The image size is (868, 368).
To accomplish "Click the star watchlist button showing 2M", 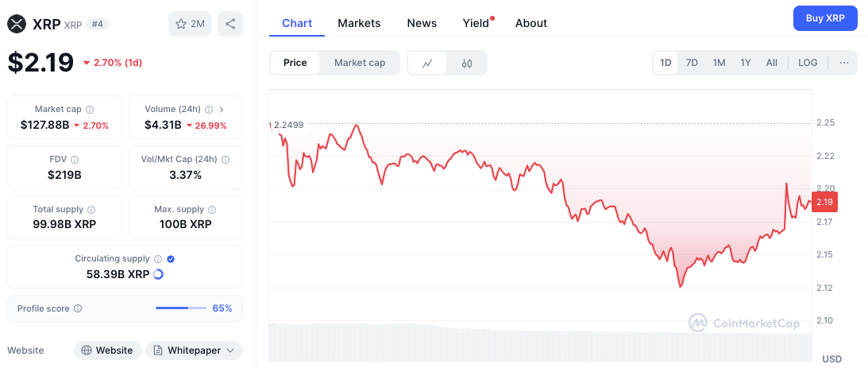I will 189,24.
